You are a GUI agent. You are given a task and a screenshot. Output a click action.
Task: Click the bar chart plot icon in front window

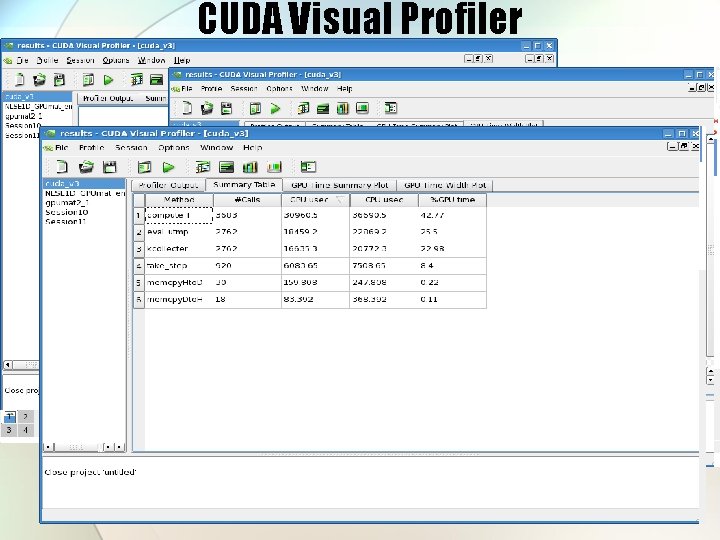coord(250,167)
